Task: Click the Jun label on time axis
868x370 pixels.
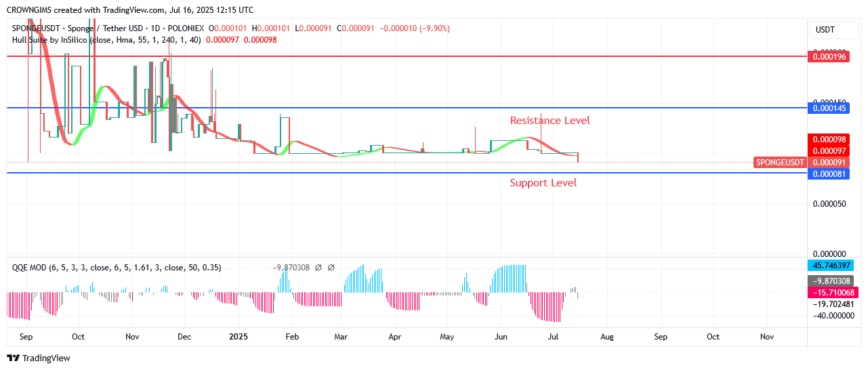Action: 501,337
